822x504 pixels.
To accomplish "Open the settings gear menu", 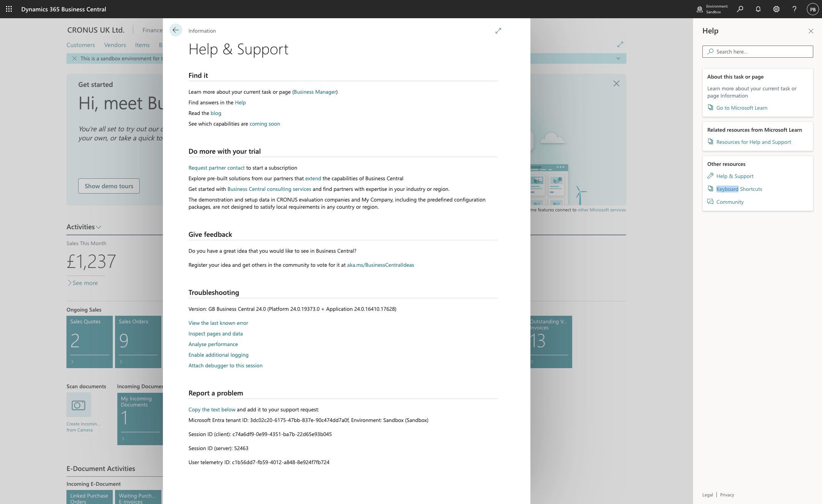I will (776, 9).
